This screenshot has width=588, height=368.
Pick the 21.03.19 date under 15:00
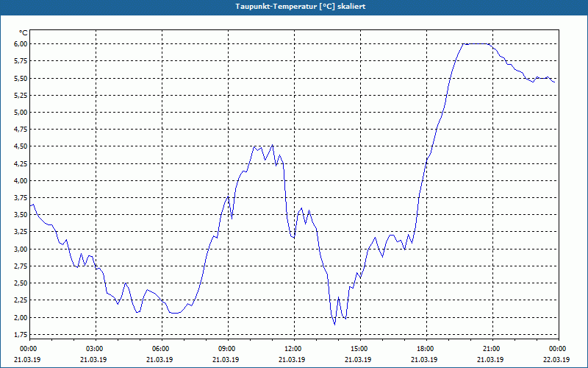[358, 359]
